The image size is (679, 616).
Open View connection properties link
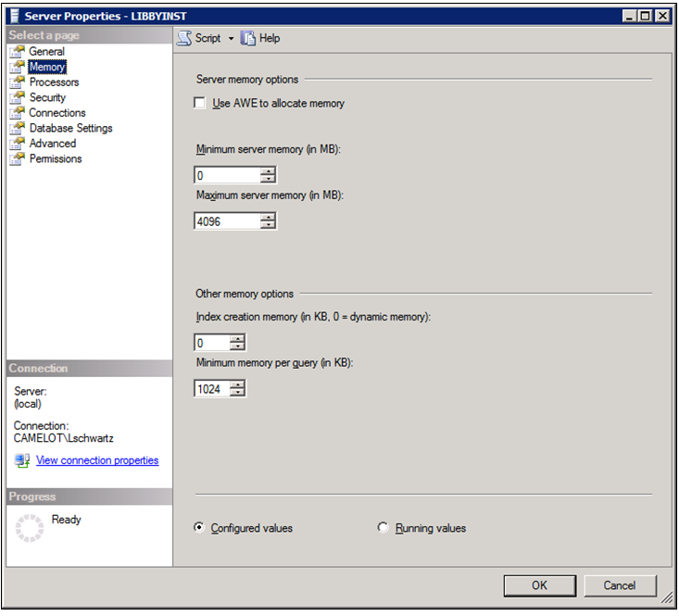(x=97, y=460)
